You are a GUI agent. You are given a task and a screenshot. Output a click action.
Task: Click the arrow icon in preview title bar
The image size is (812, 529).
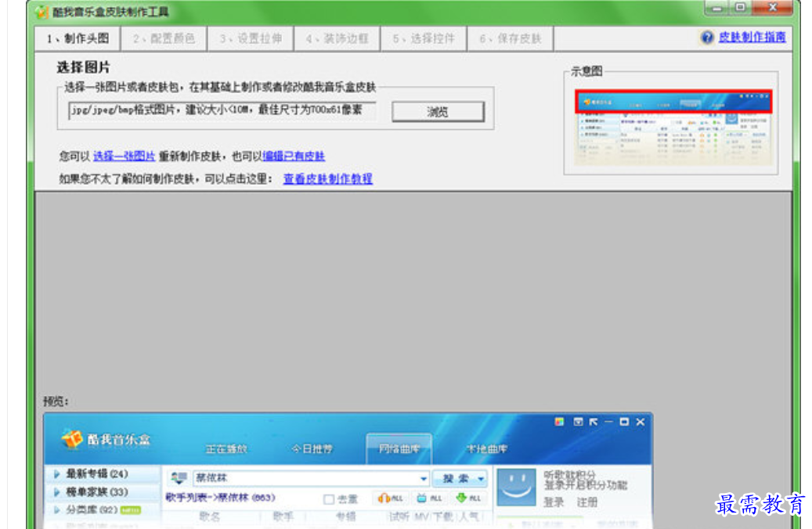(594, 422)
